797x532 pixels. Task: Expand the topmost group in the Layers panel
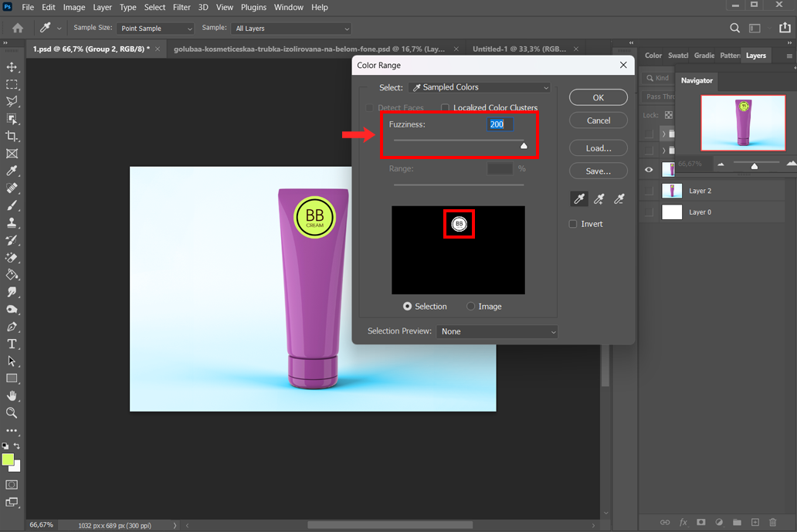(664, 134)
